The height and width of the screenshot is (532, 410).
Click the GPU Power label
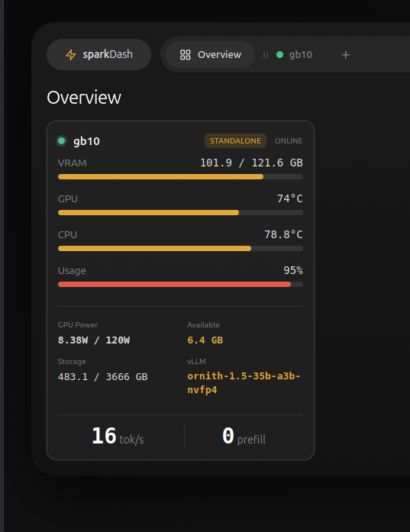(x=78, y=324)
